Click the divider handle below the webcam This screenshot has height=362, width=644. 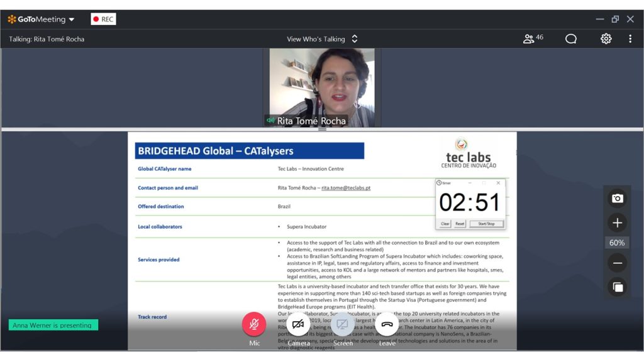(322, 129)
